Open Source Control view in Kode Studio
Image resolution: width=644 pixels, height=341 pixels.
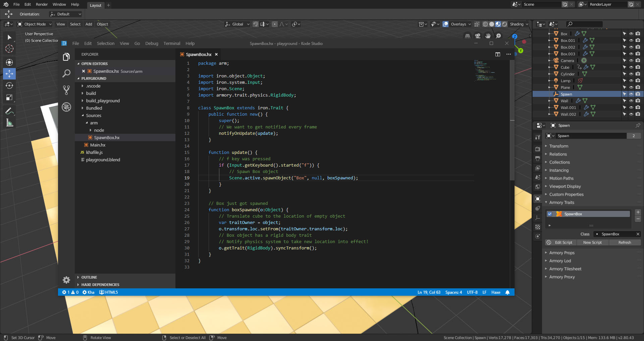(x=66, y=90)
